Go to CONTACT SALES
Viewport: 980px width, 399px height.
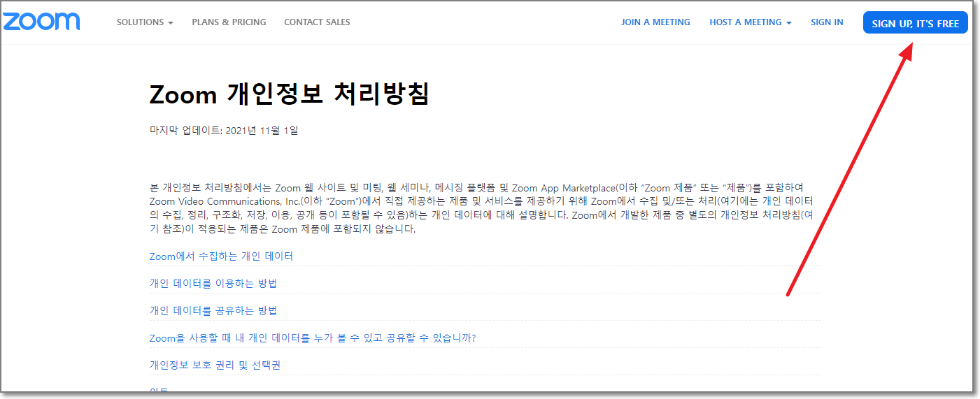click(317, 22)
